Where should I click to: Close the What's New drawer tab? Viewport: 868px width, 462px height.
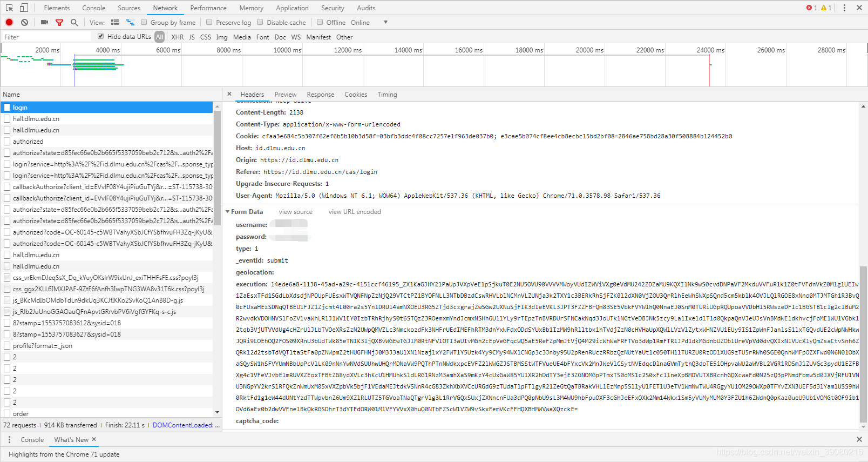pyautogui.click(x=94, y=439)
